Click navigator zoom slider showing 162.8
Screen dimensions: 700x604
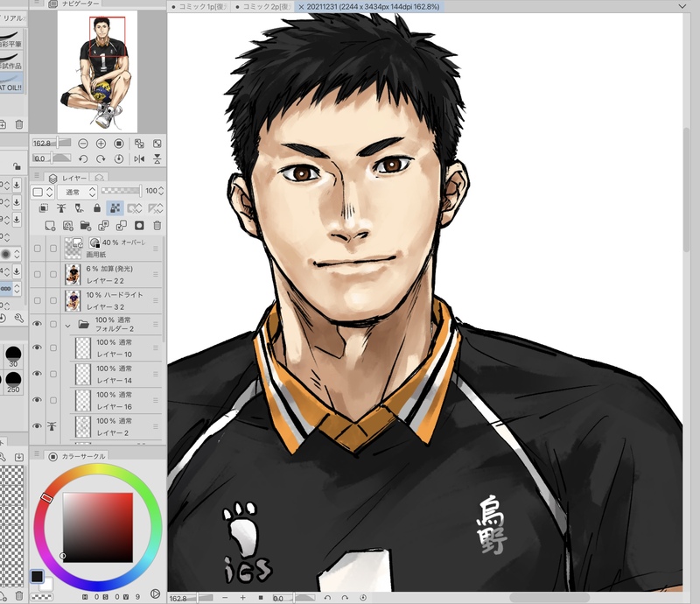52,144
